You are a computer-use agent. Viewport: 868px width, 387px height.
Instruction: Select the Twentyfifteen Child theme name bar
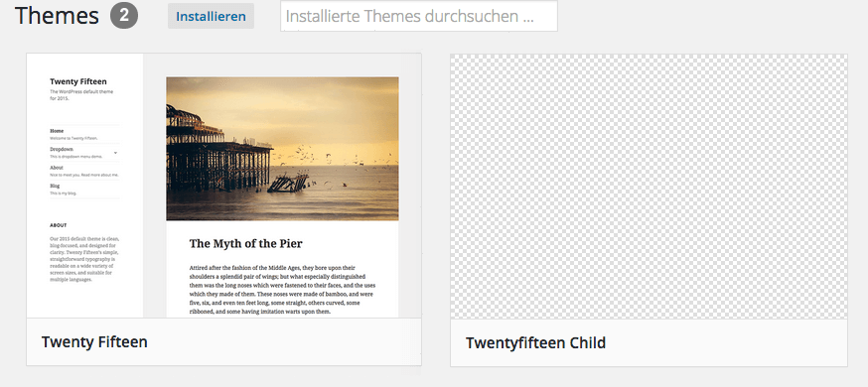649,342
